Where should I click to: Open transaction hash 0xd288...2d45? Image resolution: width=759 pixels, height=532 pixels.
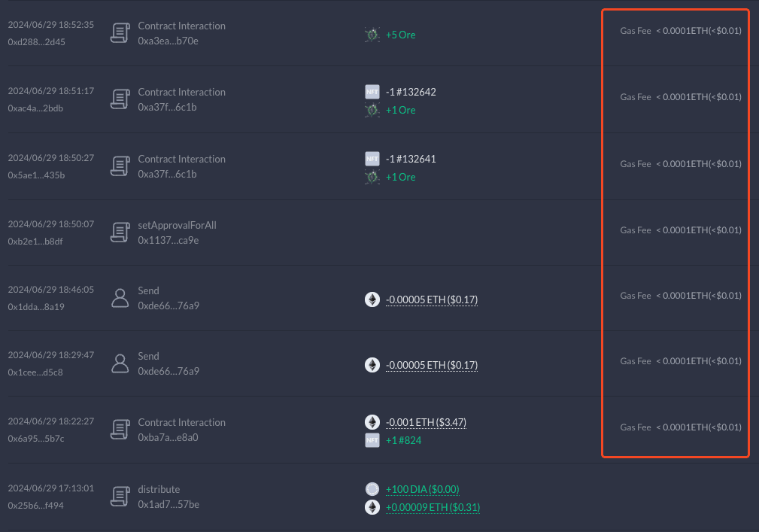click(36, 42)
